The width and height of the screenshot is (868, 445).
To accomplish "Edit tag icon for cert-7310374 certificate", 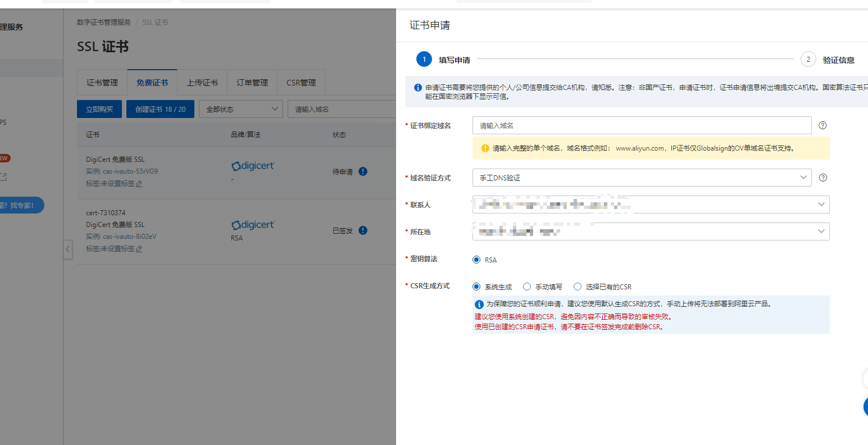I will pos(139,249).
